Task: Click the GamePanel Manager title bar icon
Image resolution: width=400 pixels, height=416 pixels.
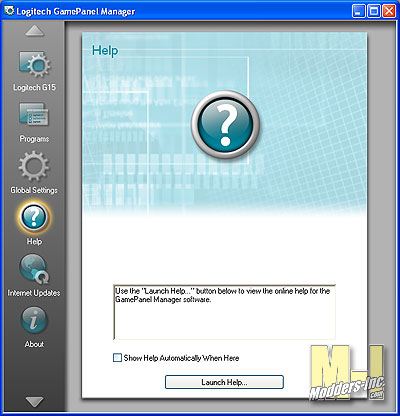Action: point(9,11)
